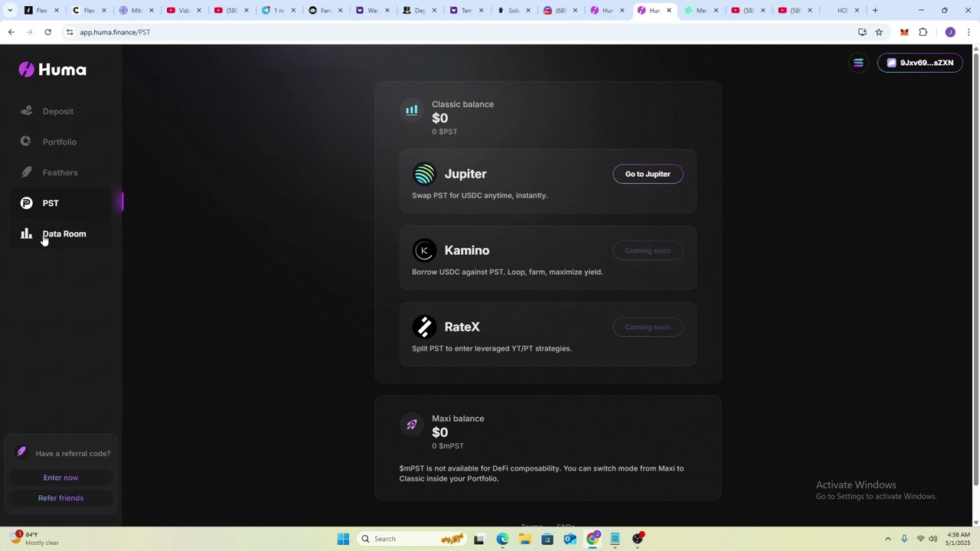The width and height of the screenshot is (980, 551).
Task: Switch to the Sola browser tab
Action: pos(514,10)
